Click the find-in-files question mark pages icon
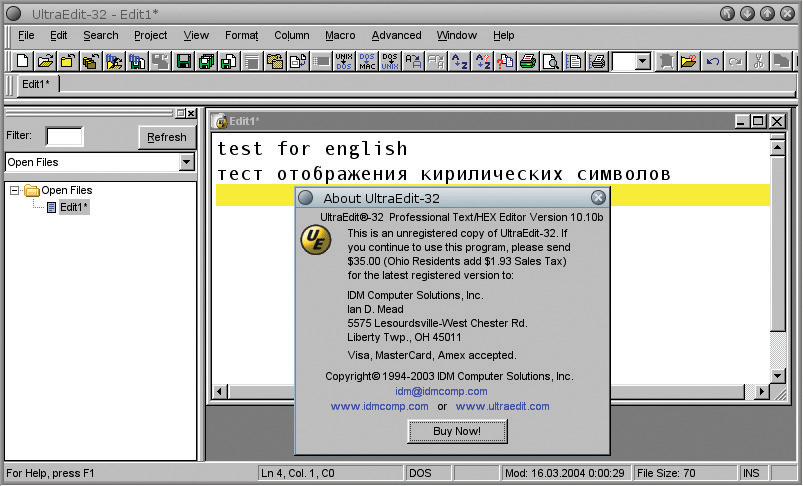Viewport: 803px width, 486px height. click(x=505, y=62)
